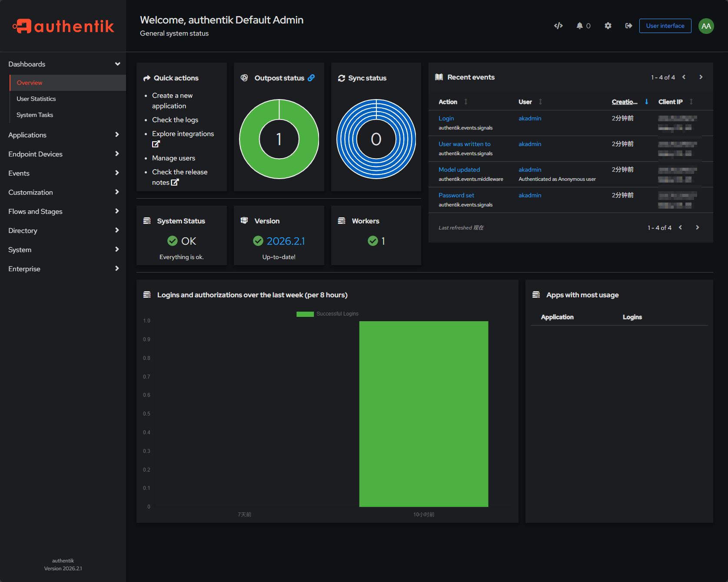Select Overview in the sidebar

pyautogui.click(x=68, y=83)
